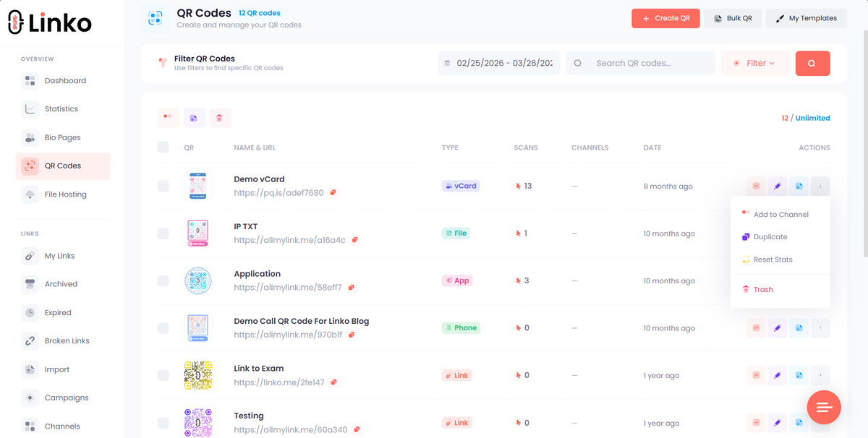
Task: Check the checkbox for the Testing QR code
Action: click(x=163, y=423)
